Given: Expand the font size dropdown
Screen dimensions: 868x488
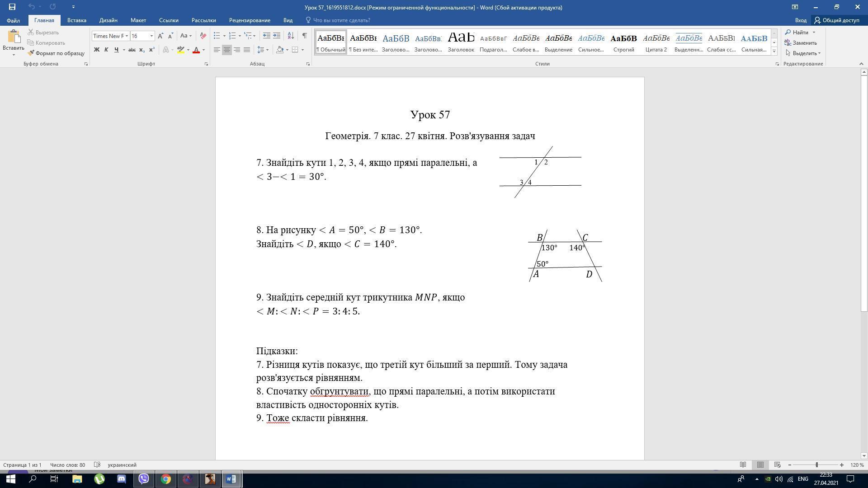Looking at the screenshot, I should [151, 36].
